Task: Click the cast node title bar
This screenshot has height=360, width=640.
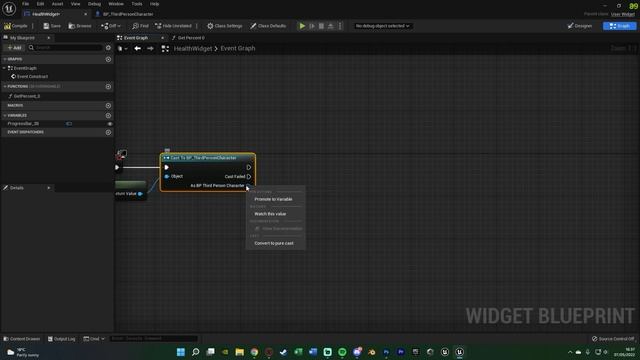Action: tap(208, 158)
